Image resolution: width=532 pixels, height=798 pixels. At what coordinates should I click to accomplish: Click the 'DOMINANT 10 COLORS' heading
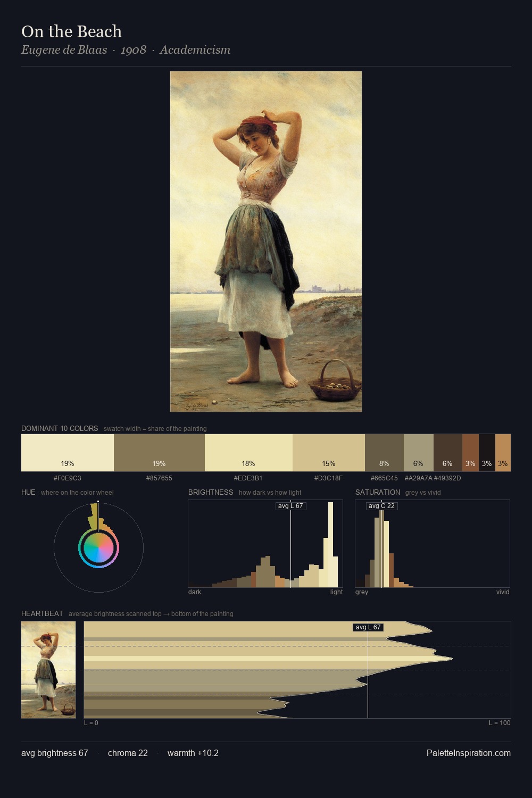click(60, 428)
